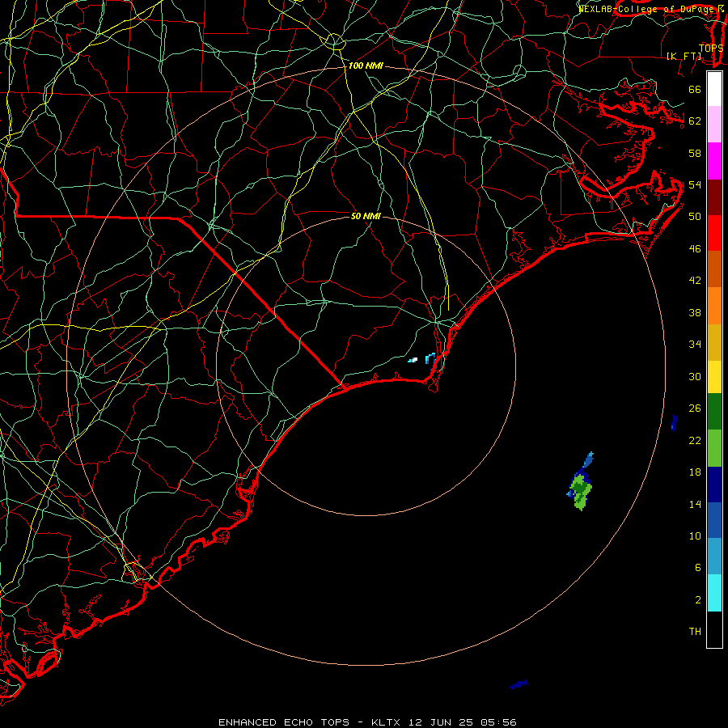Screen dimensions: 728x728
Task: Click the legend value 10
Action: pyautogui.click(x=695, y=536)
